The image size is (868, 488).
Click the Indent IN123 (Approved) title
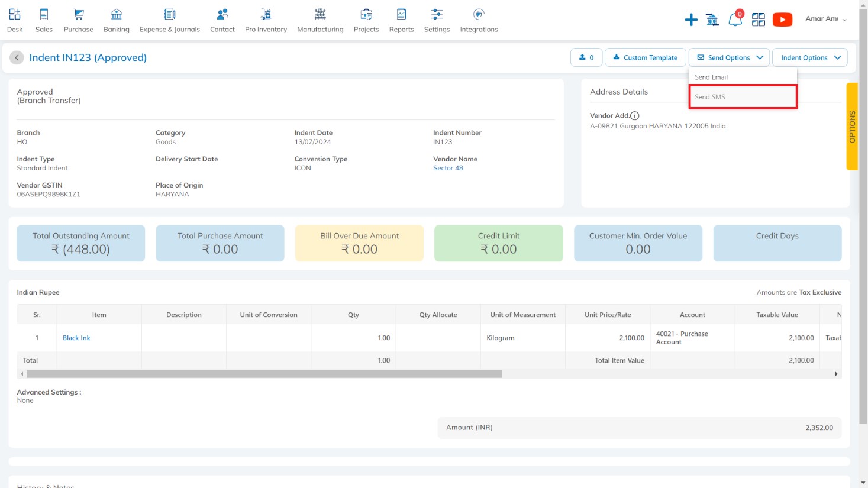click(x=88, y=57)
